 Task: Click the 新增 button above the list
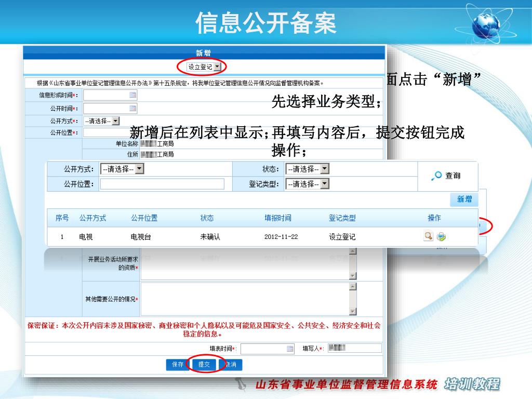[x=464, y=199]
